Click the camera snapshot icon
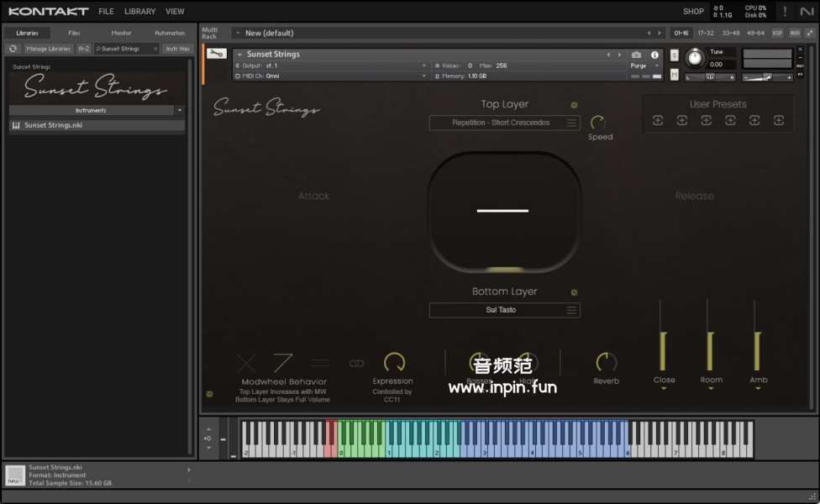 click(x=636, y=55)
